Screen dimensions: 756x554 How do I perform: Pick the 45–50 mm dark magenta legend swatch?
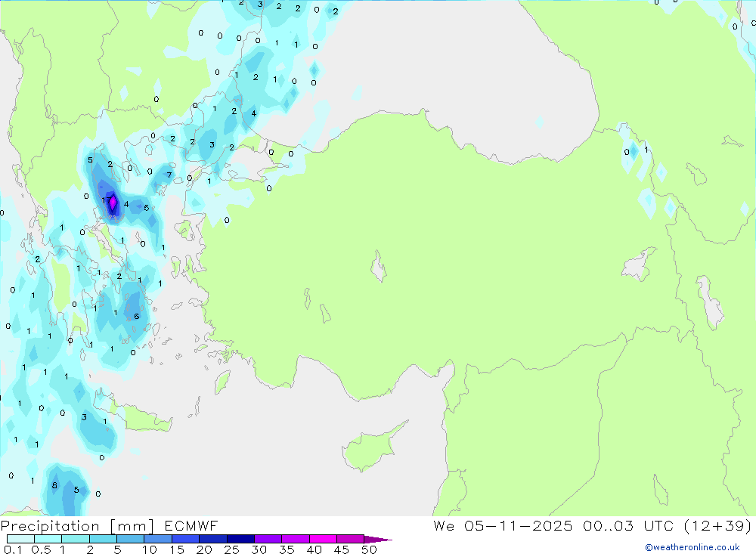tap(350, 539)
